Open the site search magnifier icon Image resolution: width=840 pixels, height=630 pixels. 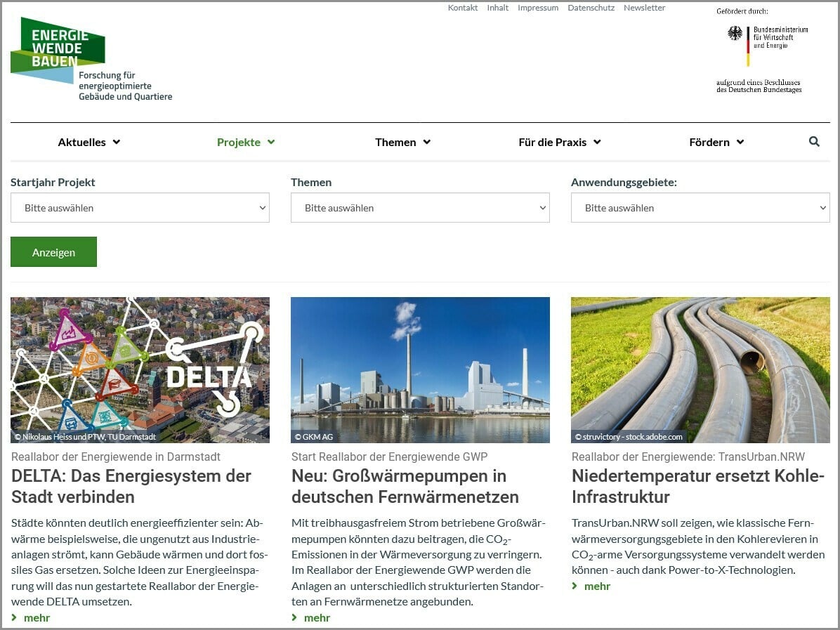[x=814, y=141]
